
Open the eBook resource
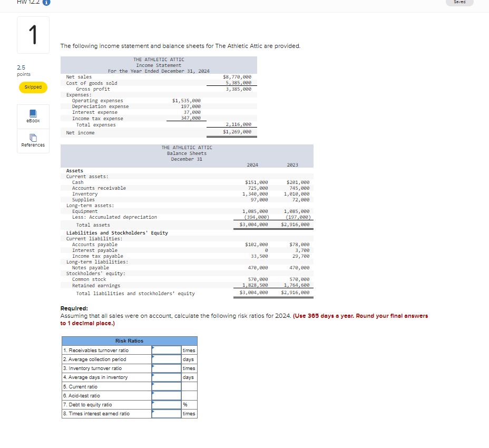click(x=33, y=116)
